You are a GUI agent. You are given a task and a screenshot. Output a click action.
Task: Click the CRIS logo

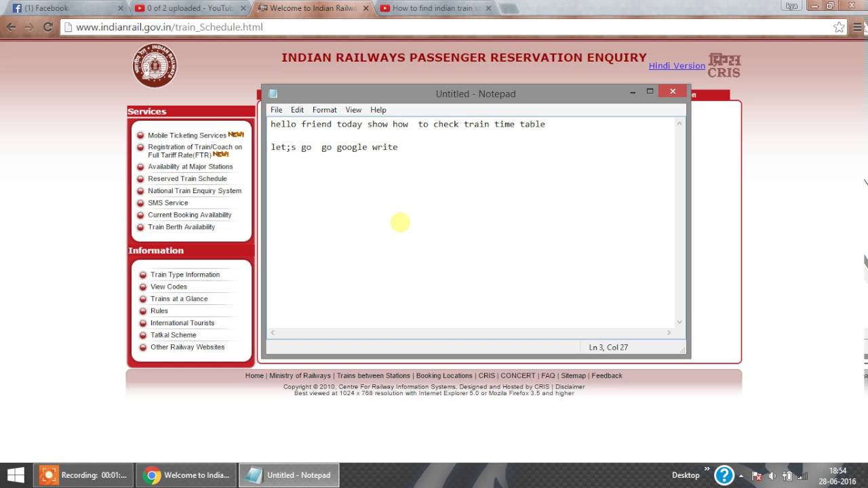pos(724,65)
